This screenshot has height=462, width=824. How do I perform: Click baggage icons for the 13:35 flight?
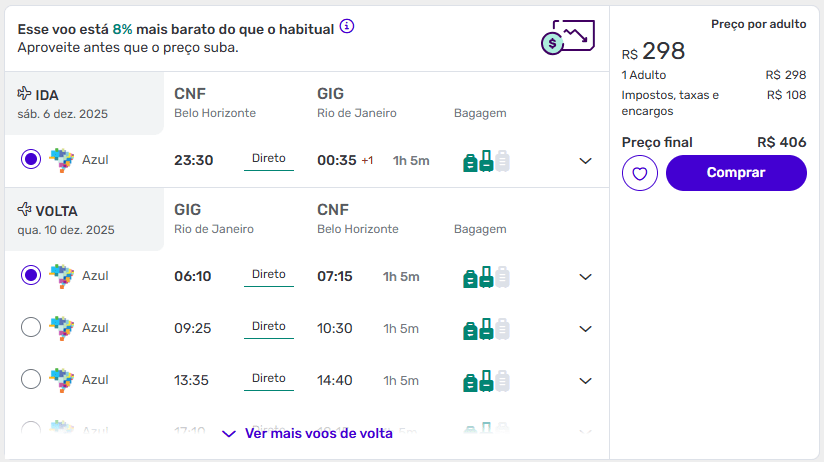486,380
